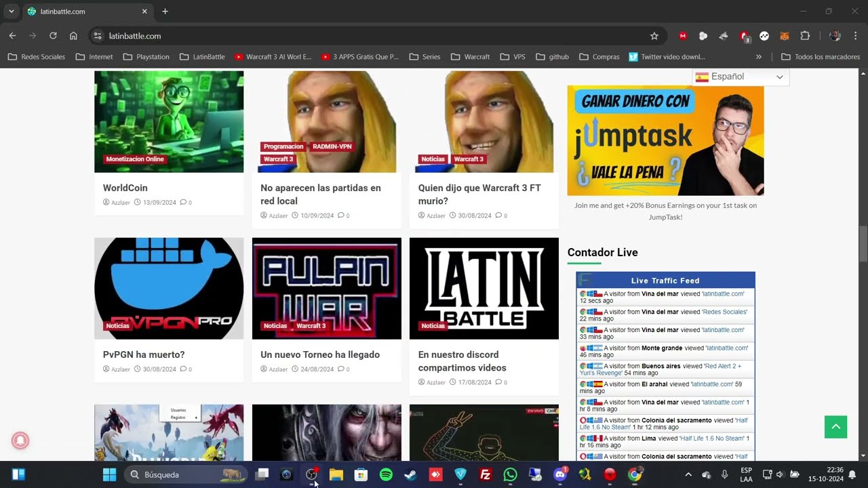
Task: Open the MEGA extension icon
Action: (683, 36)
